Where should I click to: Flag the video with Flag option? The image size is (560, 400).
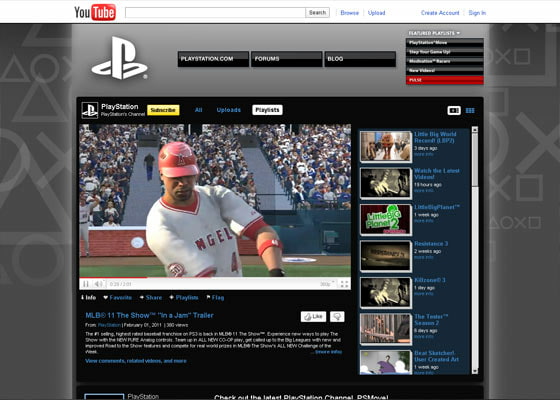point(215,298)
